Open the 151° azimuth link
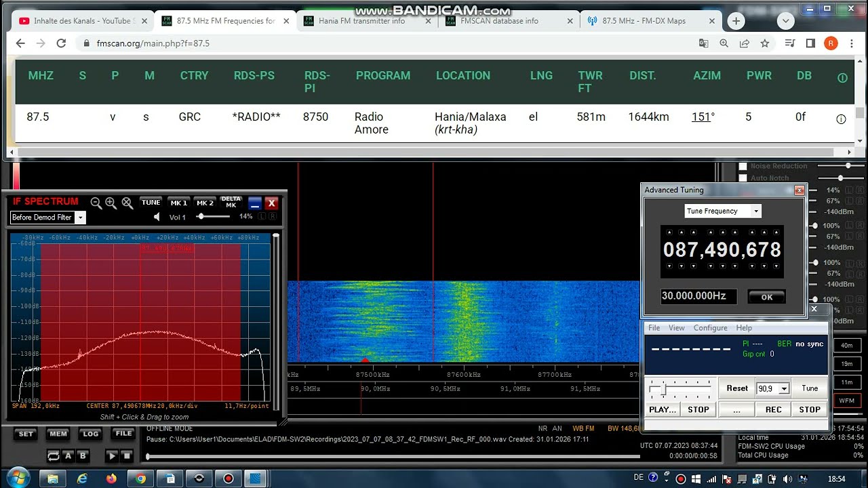 point(703,117)
